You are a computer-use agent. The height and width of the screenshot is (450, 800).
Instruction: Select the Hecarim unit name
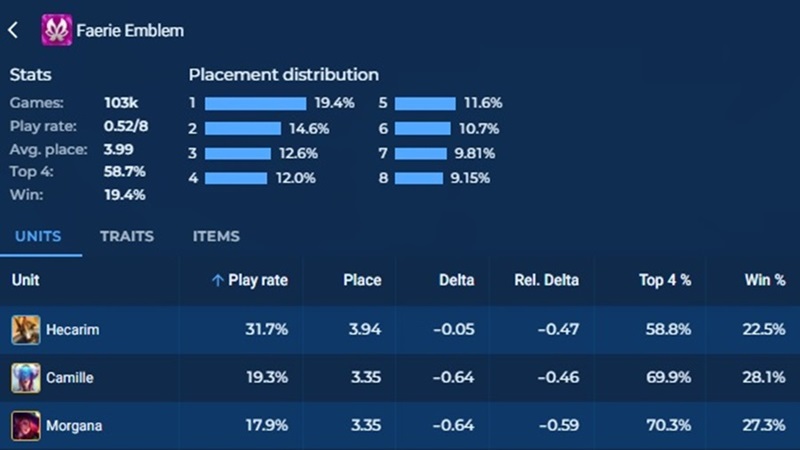[x=73, y=329]
